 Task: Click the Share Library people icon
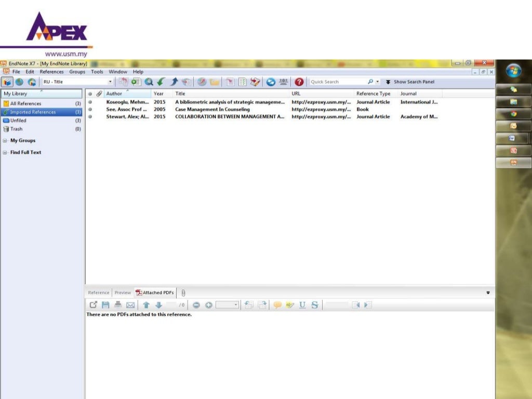[x=283, y=82]
